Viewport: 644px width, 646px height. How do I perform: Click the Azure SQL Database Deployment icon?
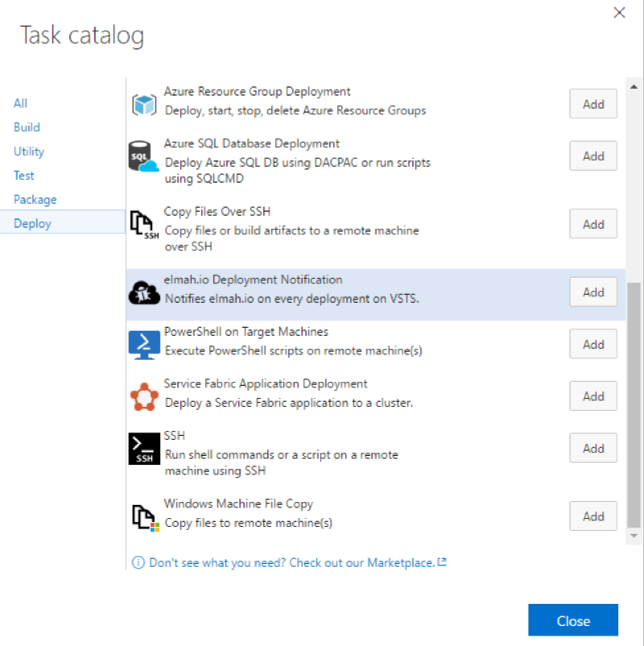pos(143,155)
